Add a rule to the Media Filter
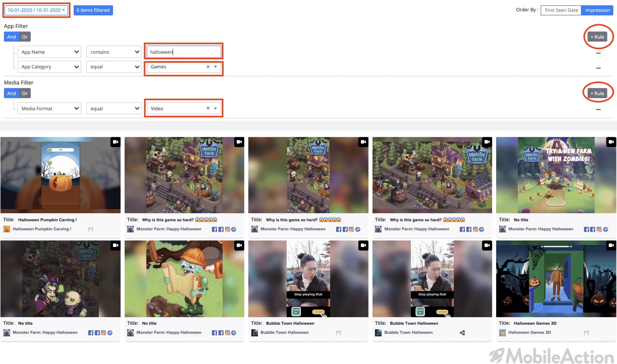The width and height of the screenshot is (617, 364). click(597, 93)
